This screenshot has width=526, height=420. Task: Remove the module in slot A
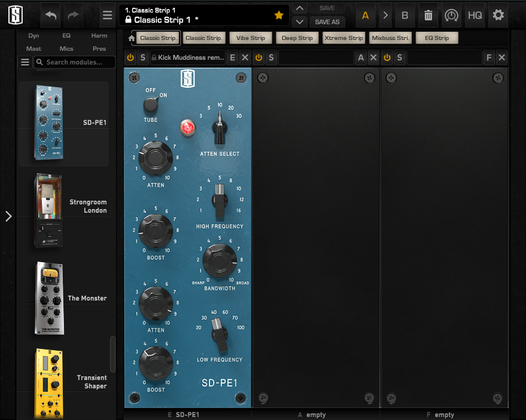(373, 57)
